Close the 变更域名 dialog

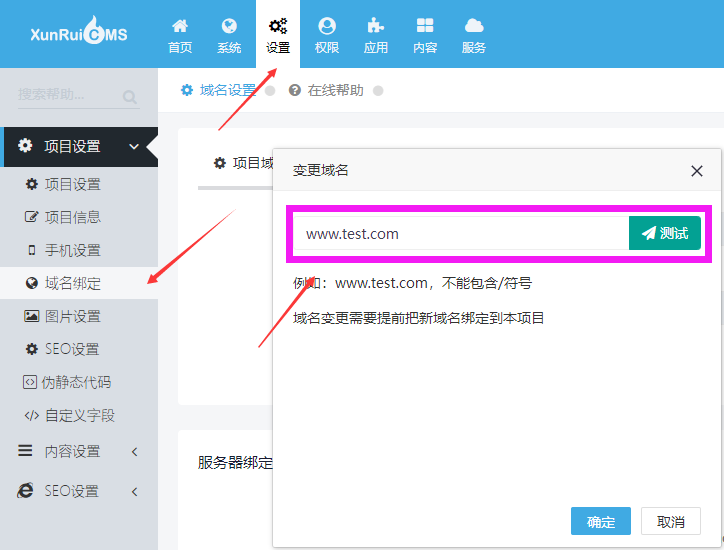[x=697, y=171]
